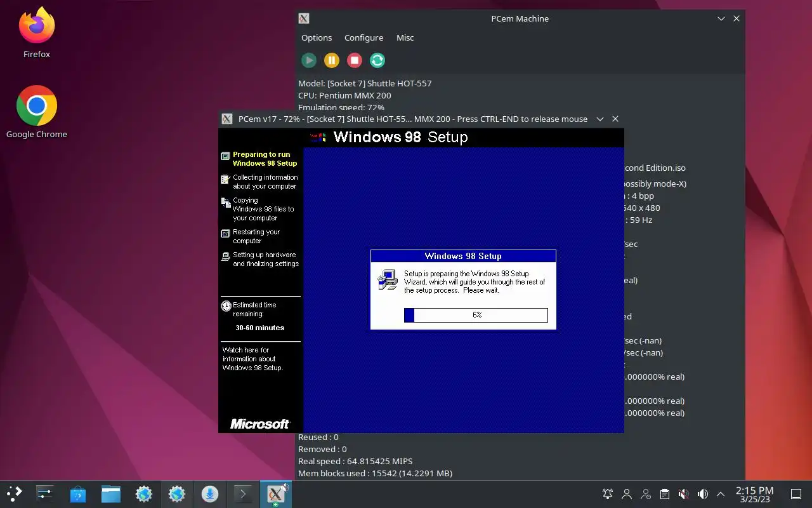Open the Configure menu in PCem Machine
Viewport: 812px width, 508px height.
tap(363, 37)
